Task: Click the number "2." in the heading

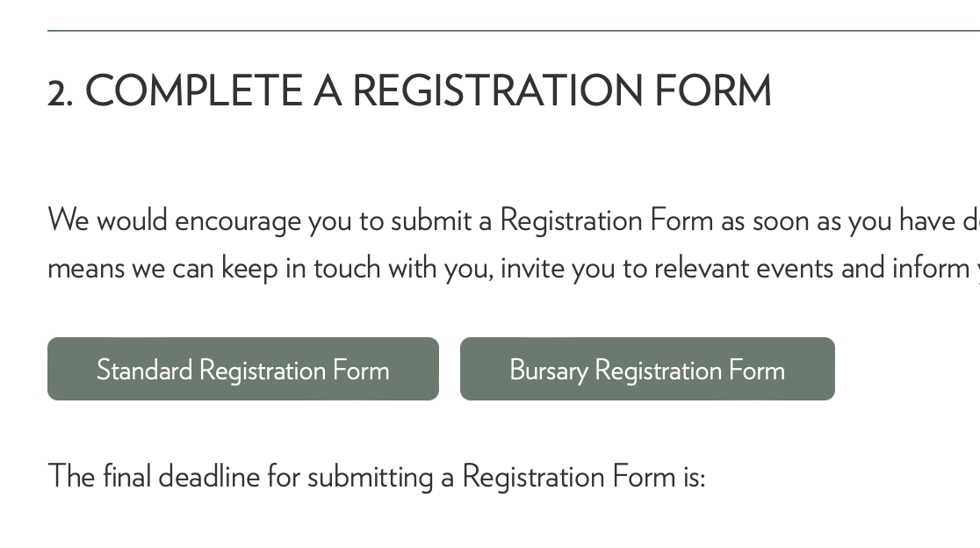Action: point(61,92)
